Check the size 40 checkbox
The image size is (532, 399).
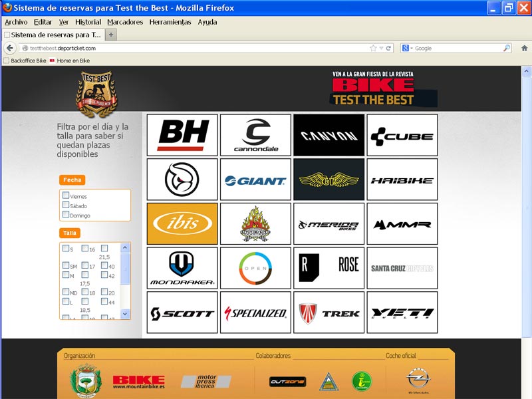click(104, 265)
